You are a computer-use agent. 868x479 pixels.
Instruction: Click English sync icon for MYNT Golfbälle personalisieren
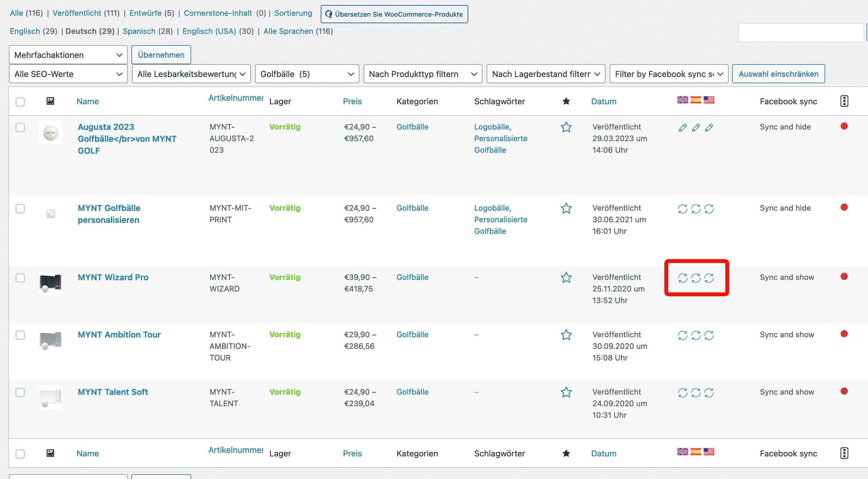(x=683, y=209)
